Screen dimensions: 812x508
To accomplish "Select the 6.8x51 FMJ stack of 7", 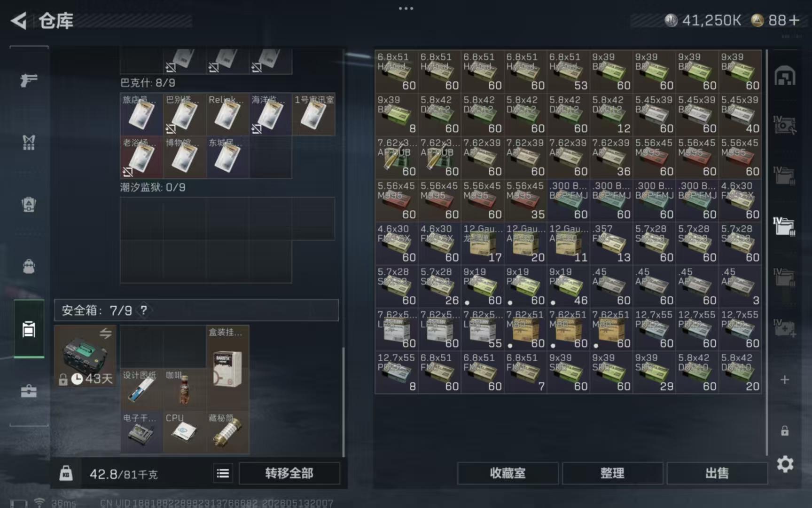I will click(x=525, y=372).
